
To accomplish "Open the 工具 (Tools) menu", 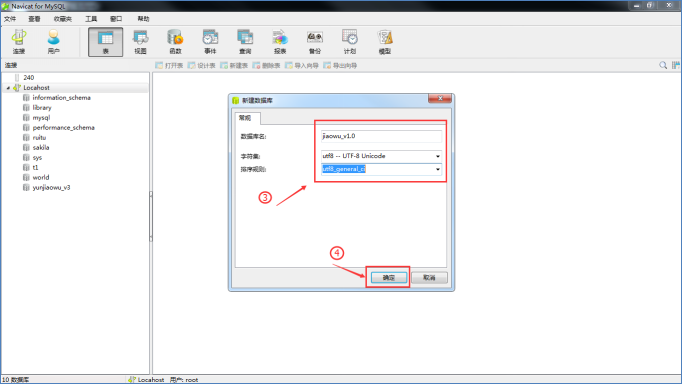I will [91, 19].
